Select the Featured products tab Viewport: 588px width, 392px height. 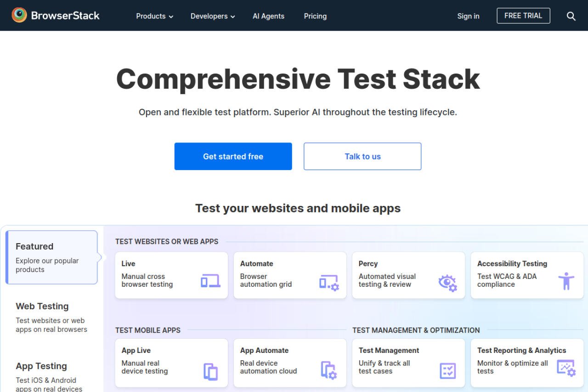(x=51, y=257)
